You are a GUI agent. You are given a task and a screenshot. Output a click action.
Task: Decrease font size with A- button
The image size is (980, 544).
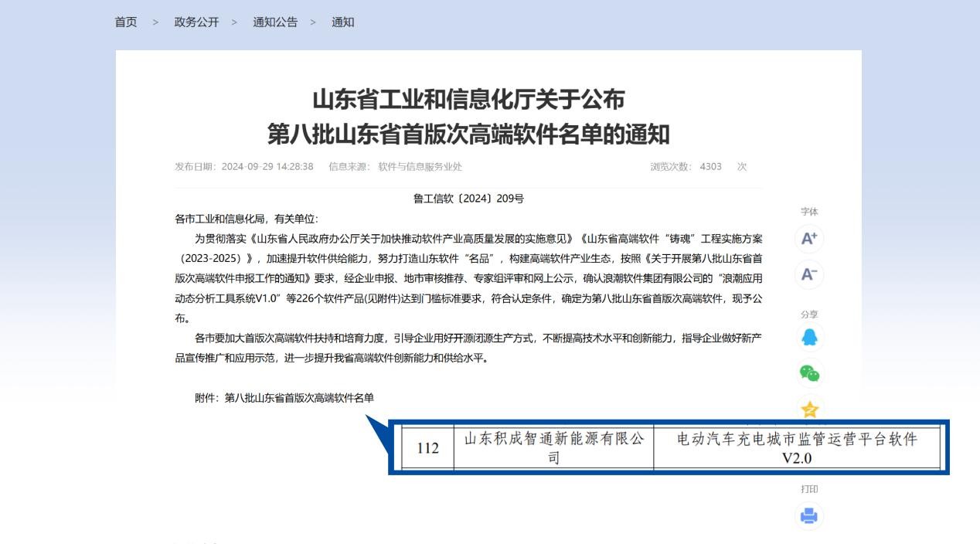point(808,274)
